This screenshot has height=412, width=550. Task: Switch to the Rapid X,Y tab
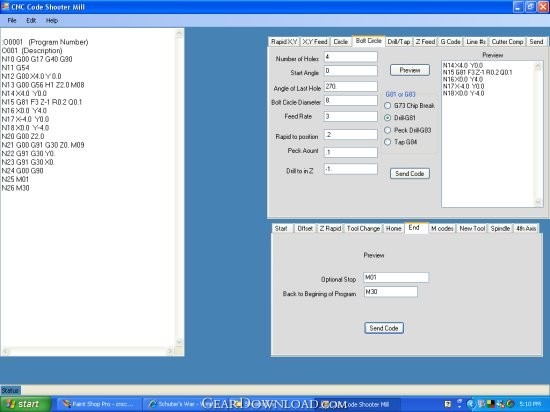click(x=284, y=42)
